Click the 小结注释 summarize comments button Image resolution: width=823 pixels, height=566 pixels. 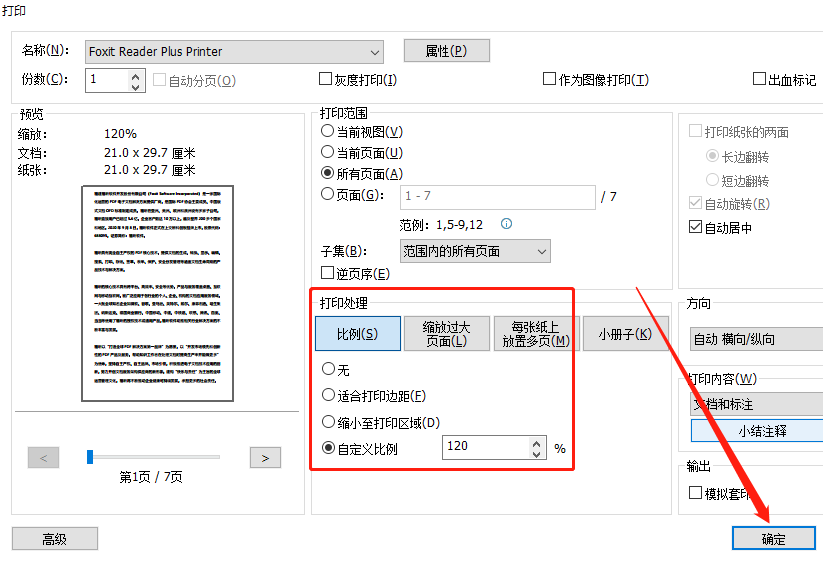[x=757, y=431]
